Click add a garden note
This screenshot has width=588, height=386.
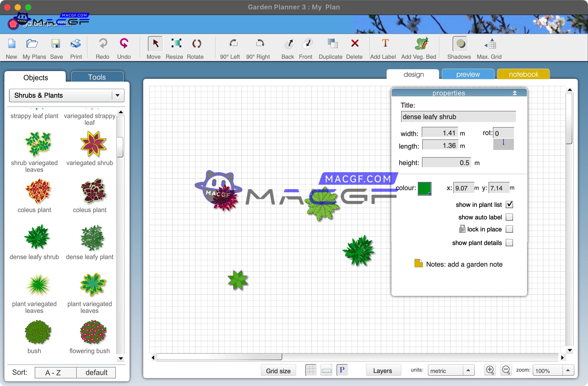click(464, 264)
